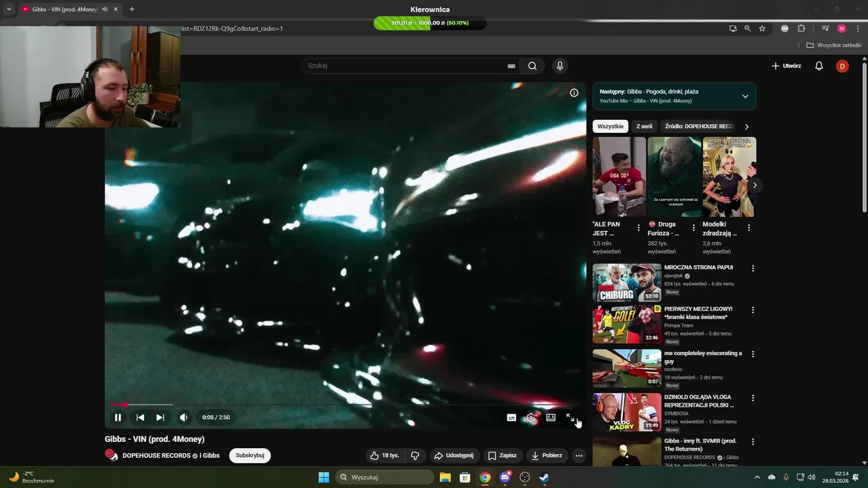Open Modelki zdradzają short thumbnail
Viewport: 868px width, 488px height.
click(x=729, y=177)
